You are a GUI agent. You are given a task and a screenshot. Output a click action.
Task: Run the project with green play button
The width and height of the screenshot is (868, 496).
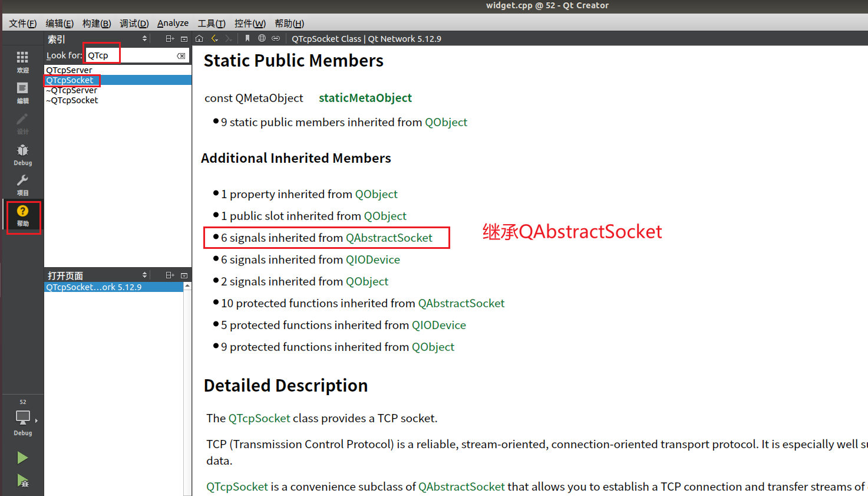pyautogui.click(x=22, y=458)
